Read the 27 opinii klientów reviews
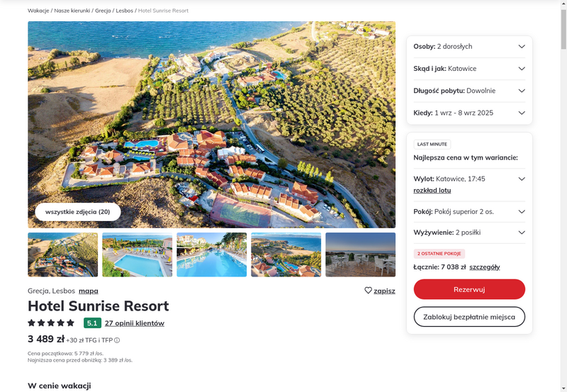Screen dimensions: 567x392 [x=135, y=323]
